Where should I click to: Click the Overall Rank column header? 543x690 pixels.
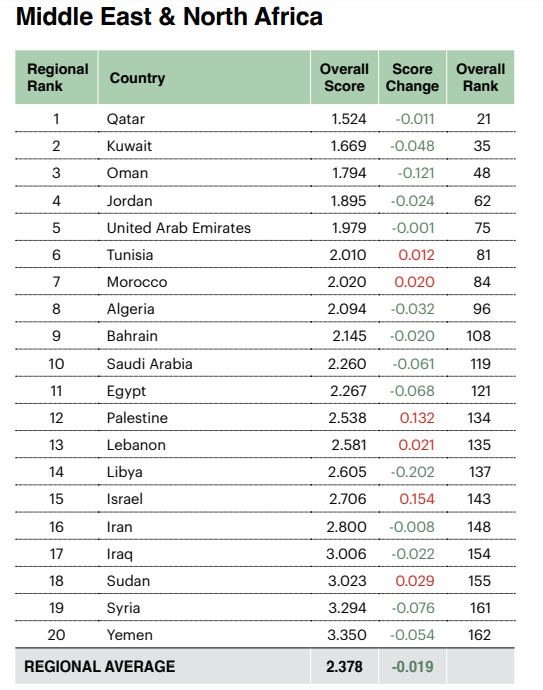[x=481, y=77]
